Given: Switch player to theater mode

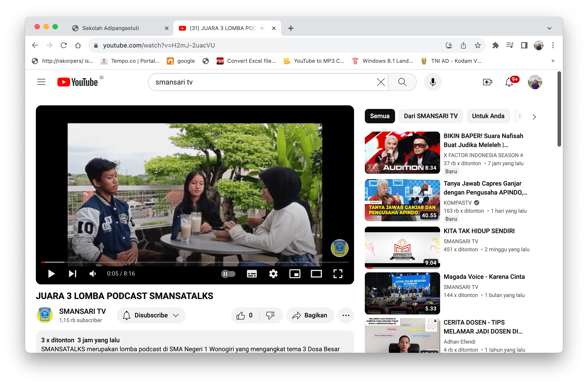Looking at the screenshot, I should [316, 274].
